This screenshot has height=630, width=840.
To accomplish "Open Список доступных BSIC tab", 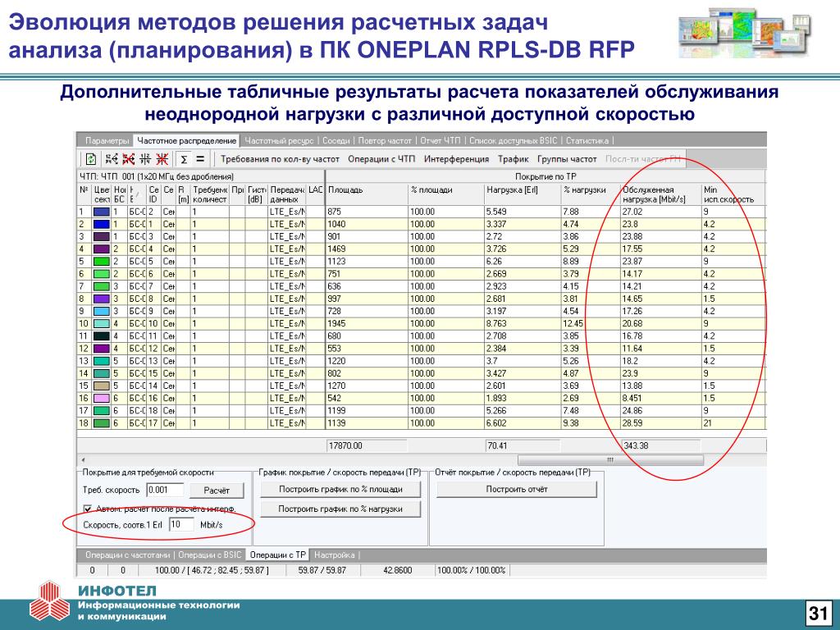I will tap(514, 141).
